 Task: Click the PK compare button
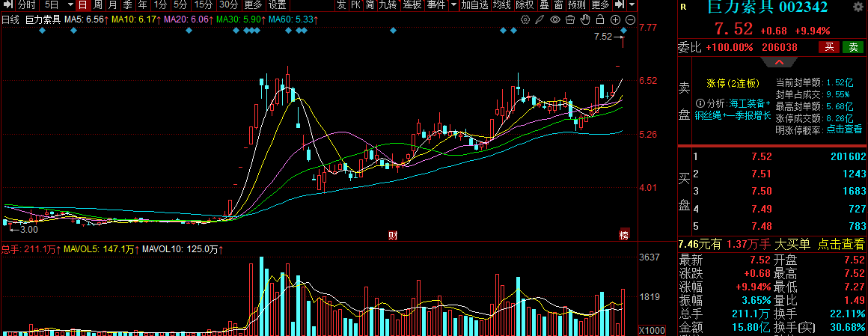(355, 5)
